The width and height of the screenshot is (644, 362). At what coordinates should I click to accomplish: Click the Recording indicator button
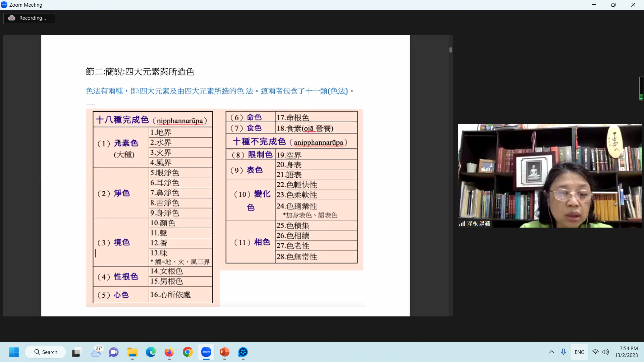click(29, 18)
